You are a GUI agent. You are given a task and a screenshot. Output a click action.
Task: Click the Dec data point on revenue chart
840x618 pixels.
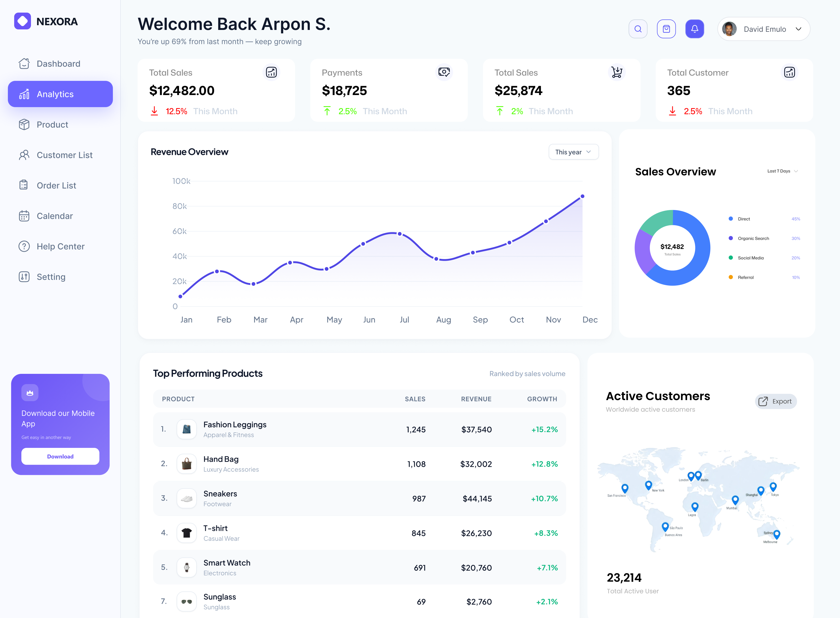(x=582, y=196)
